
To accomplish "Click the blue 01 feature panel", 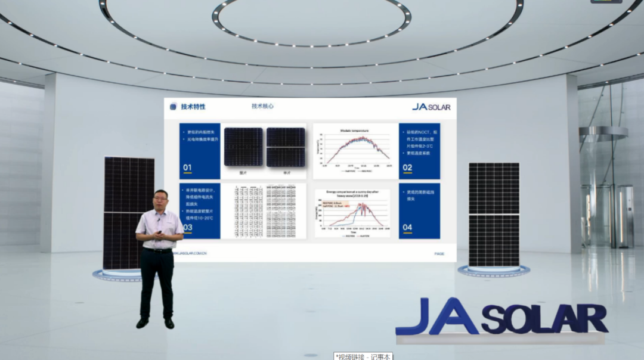I will [x=200, y=151].
